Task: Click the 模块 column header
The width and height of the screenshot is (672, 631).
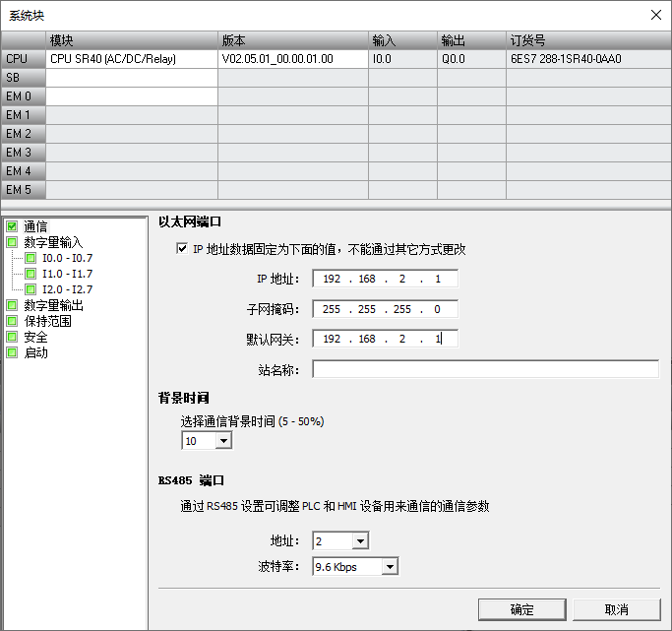Action: (132, 40)
